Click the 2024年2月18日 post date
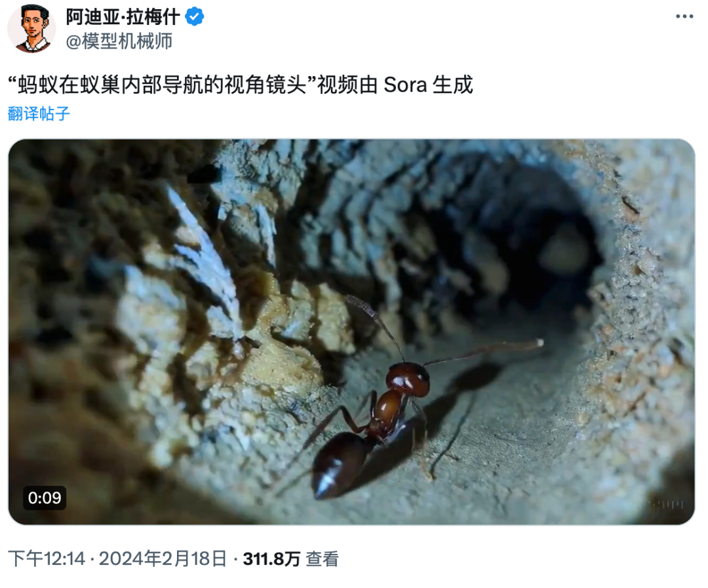 pyautogui.click(x=163, y=559)
